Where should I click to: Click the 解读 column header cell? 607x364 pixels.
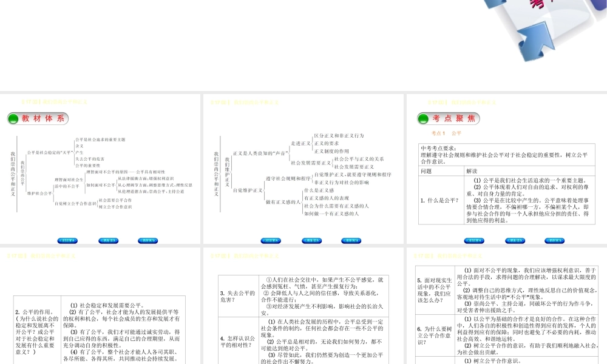(x=529, y=171)
